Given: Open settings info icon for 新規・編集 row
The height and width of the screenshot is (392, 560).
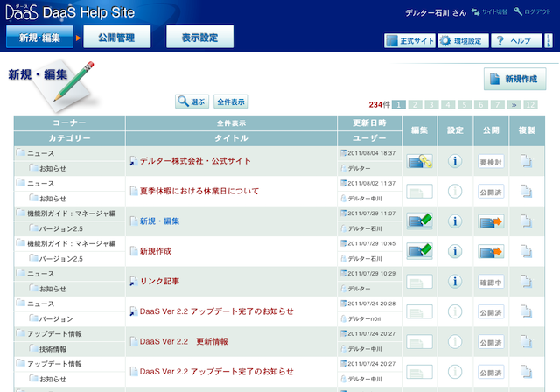Looking at the screenshot, I should 454,221.
